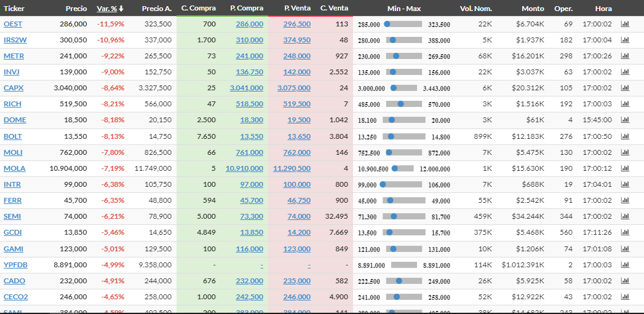
Task: Click the Vol. Nom. column header
Action: click(x=476, y=9)
